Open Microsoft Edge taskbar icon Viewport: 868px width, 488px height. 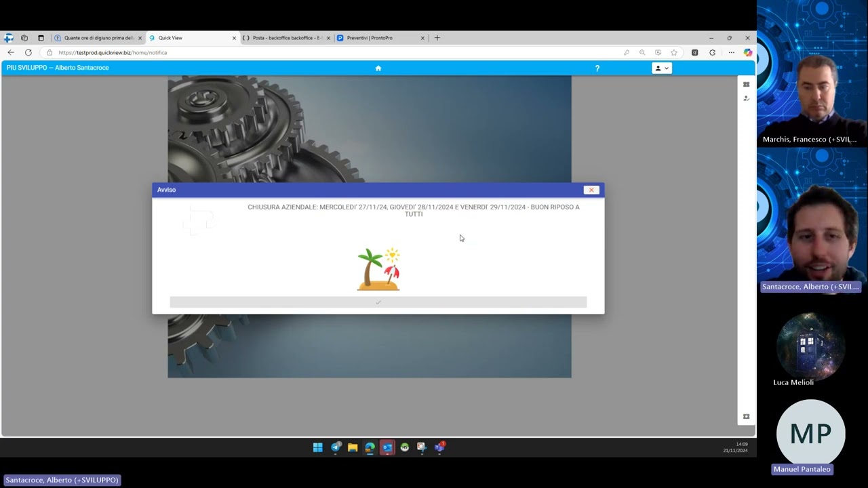(x=370, y=447)
